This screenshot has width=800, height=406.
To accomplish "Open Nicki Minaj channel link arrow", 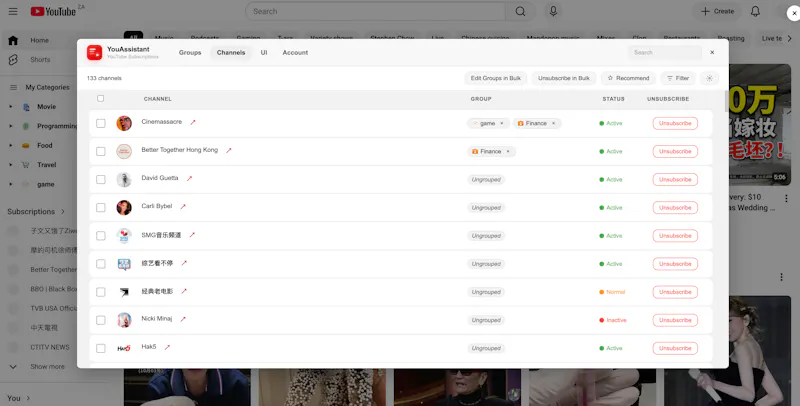I will click(183, 319).
